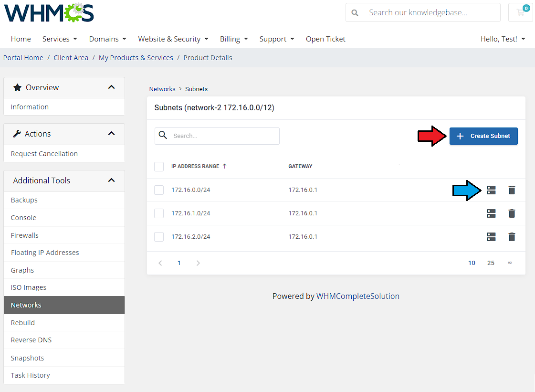Sort by IP Address Range arrow
535x392 pixels.
click(x=224, y=166)
